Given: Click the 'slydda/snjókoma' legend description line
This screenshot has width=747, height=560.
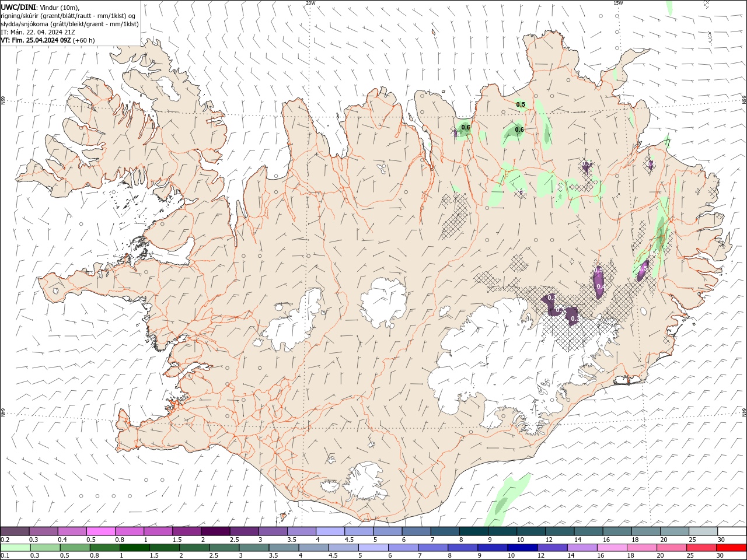Looking at the screenshot, I should tap(69, 24).
